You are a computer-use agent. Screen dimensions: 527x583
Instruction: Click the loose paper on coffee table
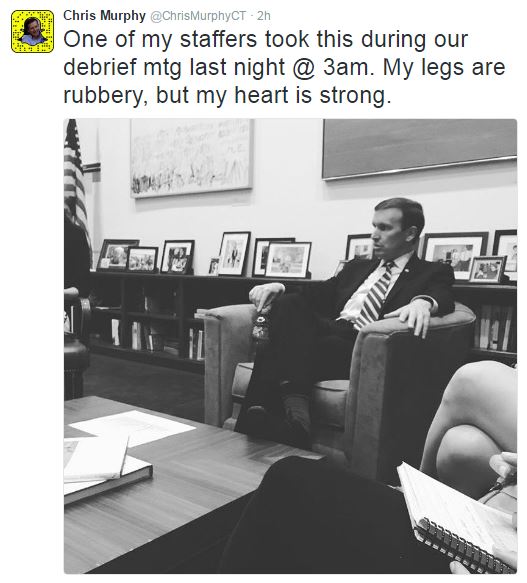134,426
